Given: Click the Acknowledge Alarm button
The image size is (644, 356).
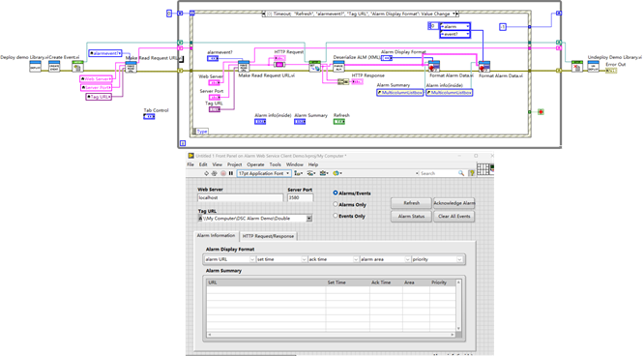Looking at the screenshot, I should tap(454, 203).
